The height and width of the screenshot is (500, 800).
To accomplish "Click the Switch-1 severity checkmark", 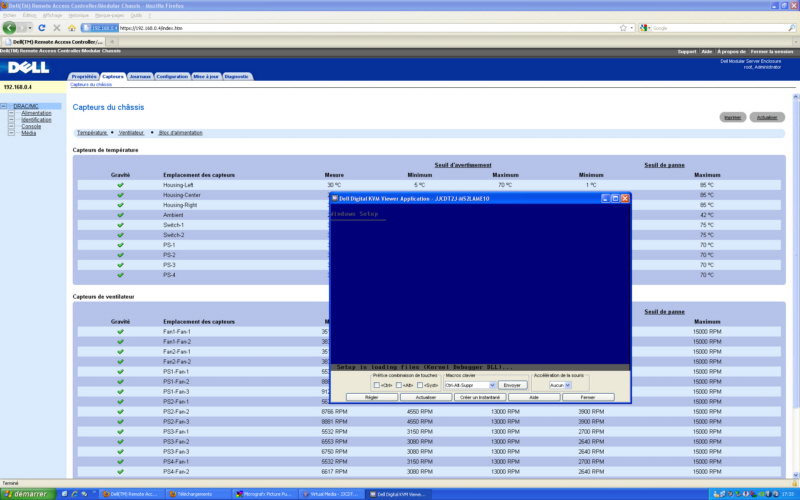I will pos(120,225).
